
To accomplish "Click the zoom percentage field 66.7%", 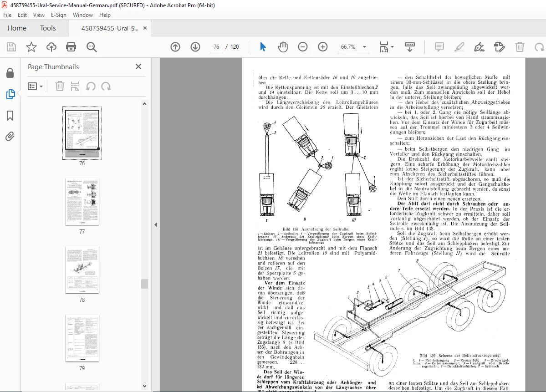I will coord(348,46).
